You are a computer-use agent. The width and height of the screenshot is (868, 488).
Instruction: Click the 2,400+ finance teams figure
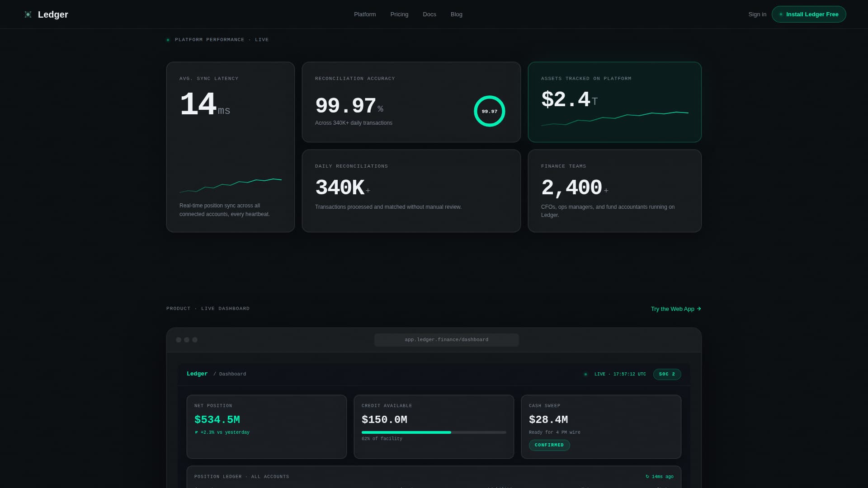click(575, 188)
